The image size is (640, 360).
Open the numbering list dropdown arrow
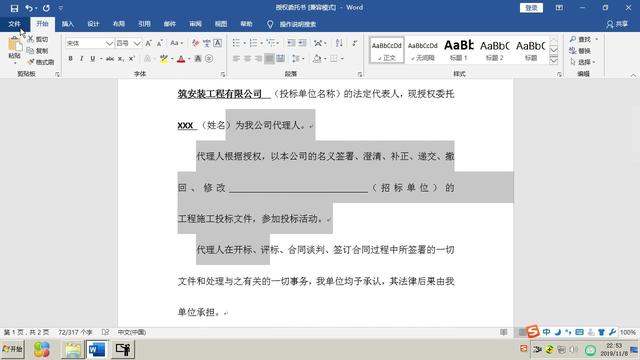[x=262, y=43]
